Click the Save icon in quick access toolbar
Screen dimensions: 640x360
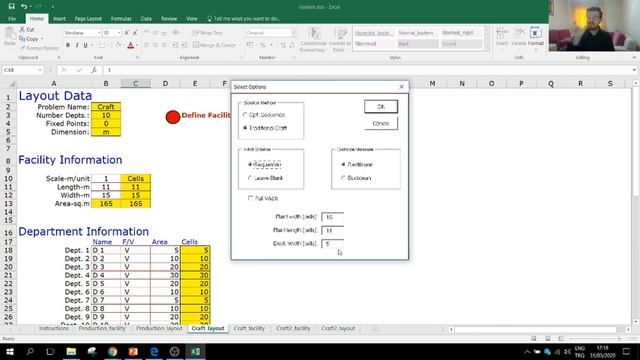[x=11, y=7]
